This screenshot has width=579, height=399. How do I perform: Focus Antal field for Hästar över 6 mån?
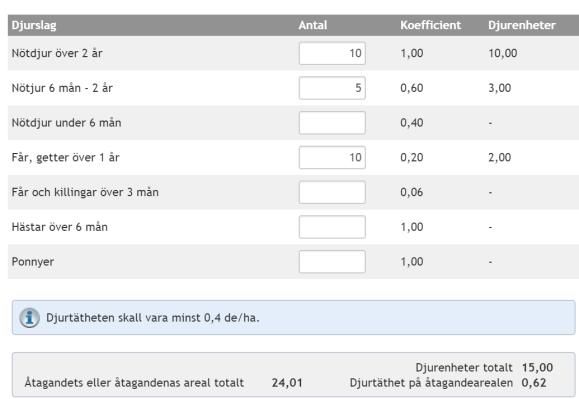click(x=332, y=227)
